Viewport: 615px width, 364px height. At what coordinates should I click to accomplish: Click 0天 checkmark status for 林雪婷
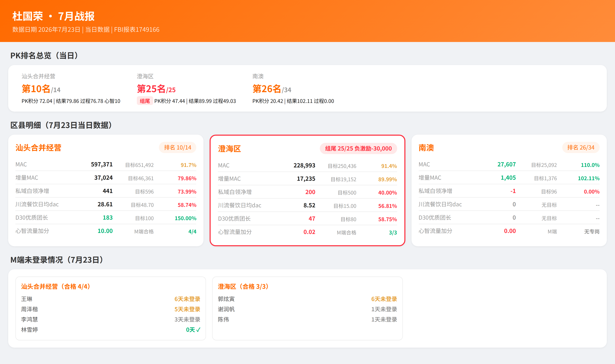point(193,330)
